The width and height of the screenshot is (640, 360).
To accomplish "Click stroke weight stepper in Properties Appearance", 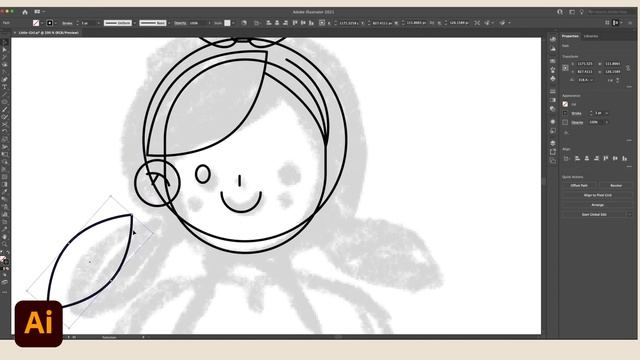I will pos(591,113).
